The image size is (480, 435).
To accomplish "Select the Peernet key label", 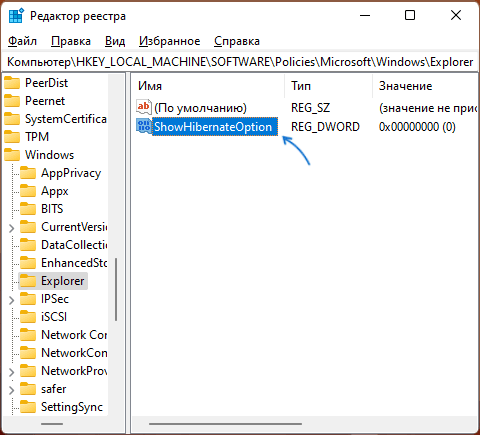I will (45, 101).
